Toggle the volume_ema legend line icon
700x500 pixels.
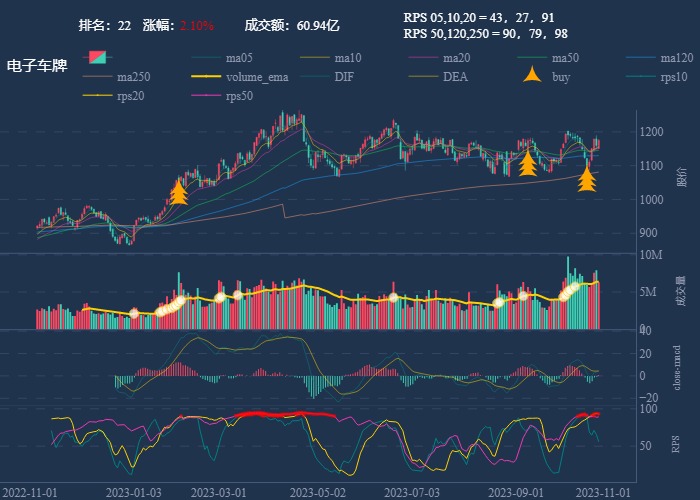point(206,76)
